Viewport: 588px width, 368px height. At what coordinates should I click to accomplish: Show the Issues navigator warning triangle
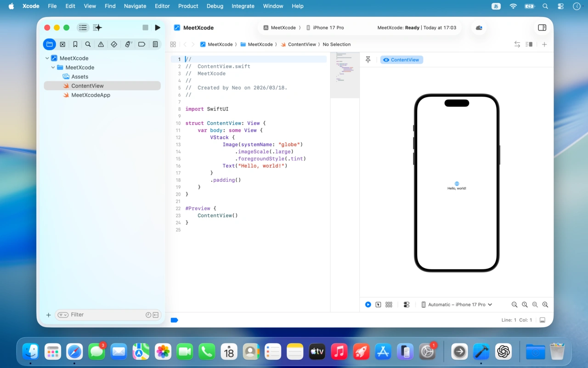click(x=101, y=44)
